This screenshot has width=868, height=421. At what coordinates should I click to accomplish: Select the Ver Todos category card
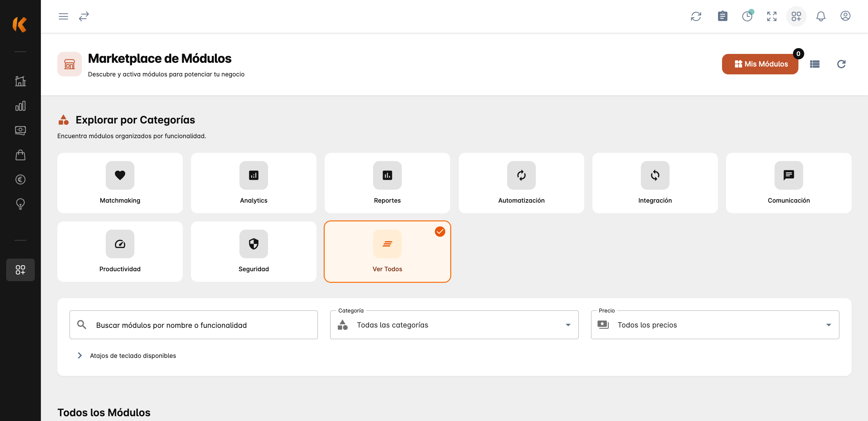pyautogui.click(x=387, y=252)
